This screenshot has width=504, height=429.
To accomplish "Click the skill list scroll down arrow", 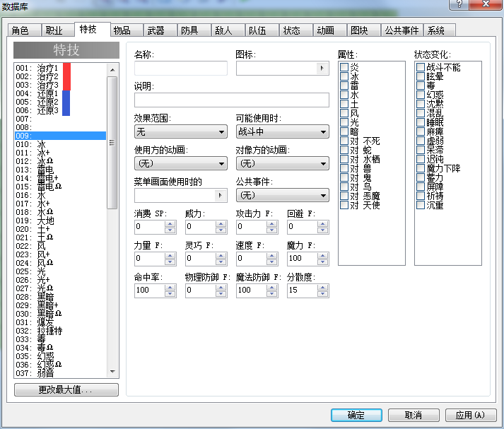I will click(x=112, y=372).
